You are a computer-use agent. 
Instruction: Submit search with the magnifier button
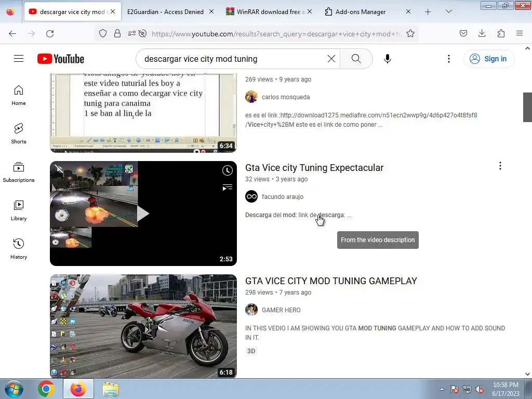(356, 59)
